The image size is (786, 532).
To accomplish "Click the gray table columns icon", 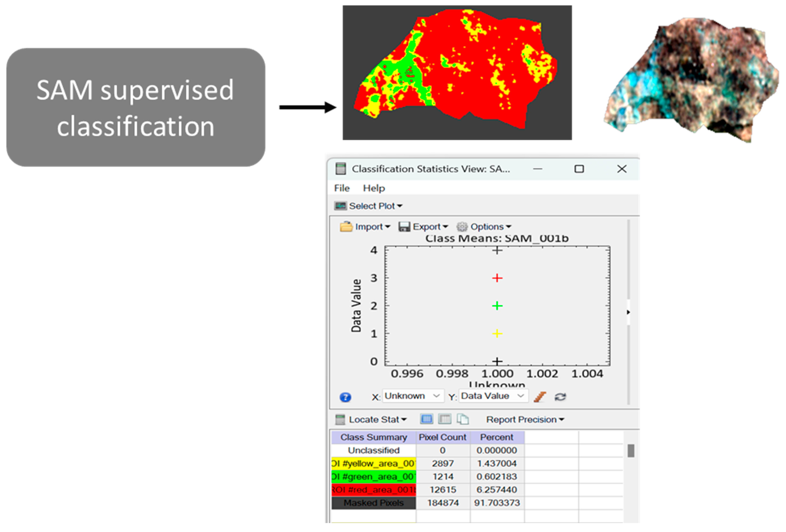I will click(x=444, y=419).
